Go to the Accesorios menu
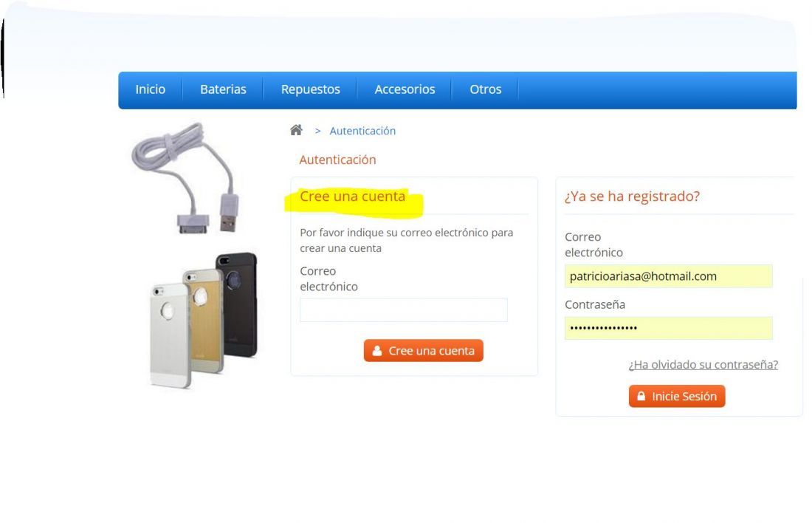812x523 pixels. pos(405,89)
